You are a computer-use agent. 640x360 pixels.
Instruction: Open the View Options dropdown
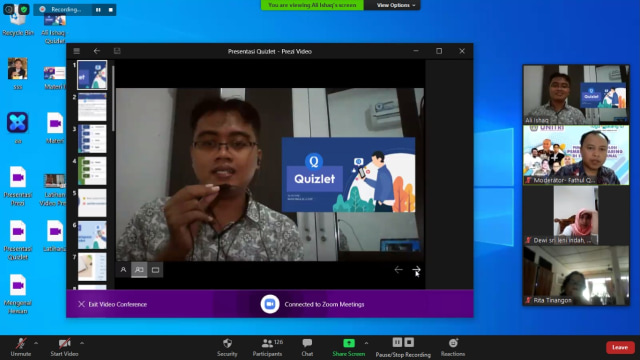click(x=396, y=5)
